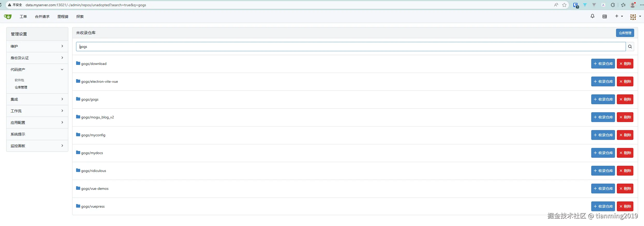The width and height of the screenshot is (644, 226).
Task: Click the Gitea logo home icon
Action: [x=8, y=17]
